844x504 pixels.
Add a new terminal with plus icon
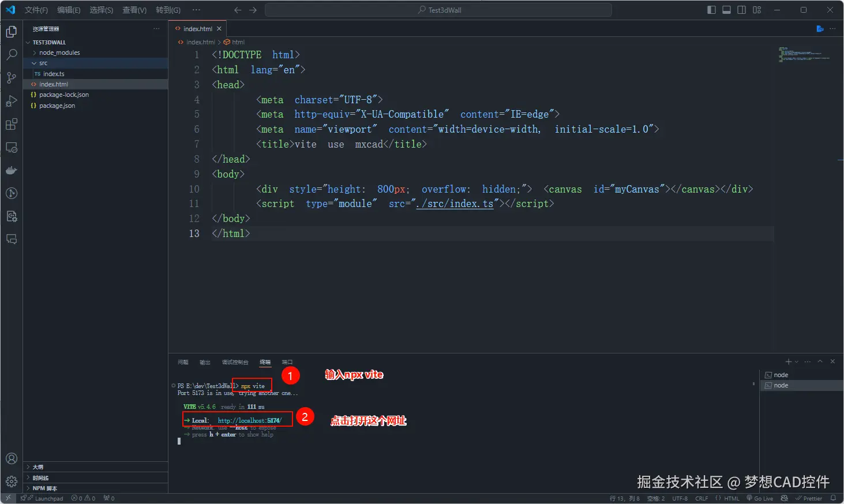tap(789, 362)
